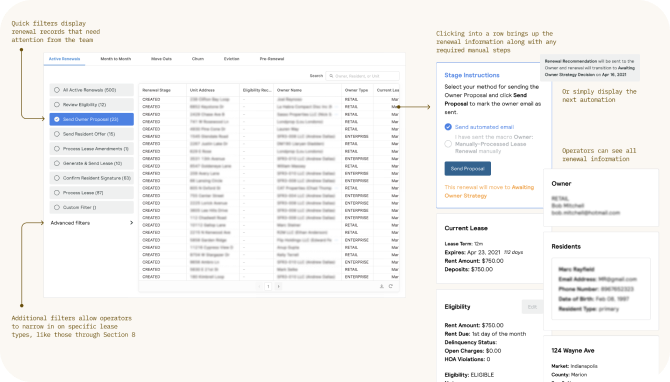670x382 pixels.
Task: Switch to Month to Month tab
Action: 116,59
